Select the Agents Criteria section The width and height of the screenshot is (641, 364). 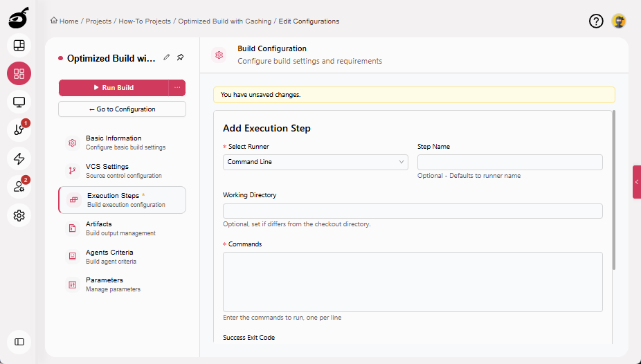[x=122, y=256]
